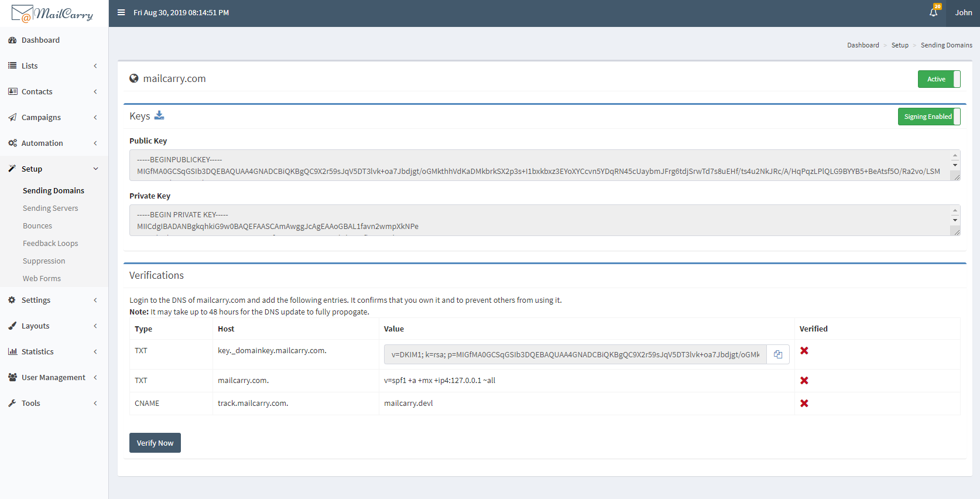This screenshot has height=499, width=980.
Task: Click the Dashboard breadcrumb link
Action: (863, 45)
